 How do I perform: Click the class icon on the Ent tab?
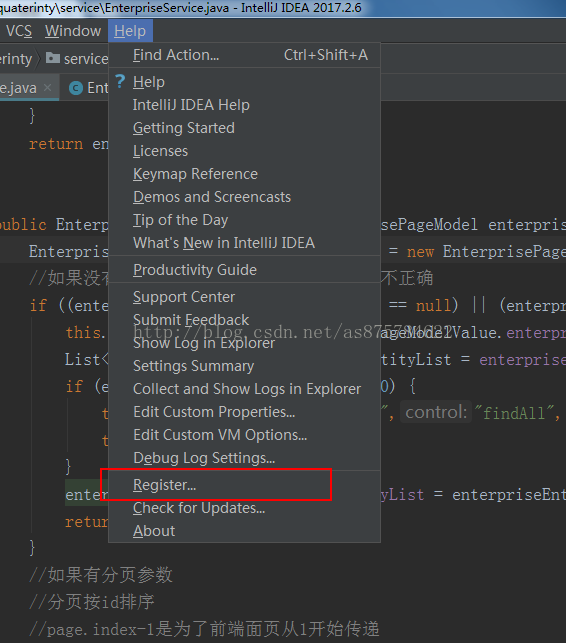pos(76,88)
